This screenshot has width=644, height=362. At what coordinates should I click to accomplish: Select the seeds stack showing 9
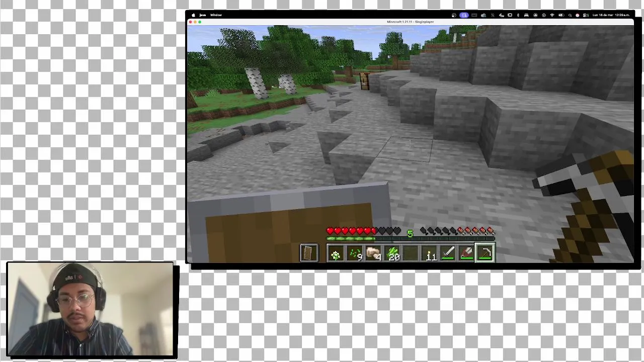coord(355,252)
